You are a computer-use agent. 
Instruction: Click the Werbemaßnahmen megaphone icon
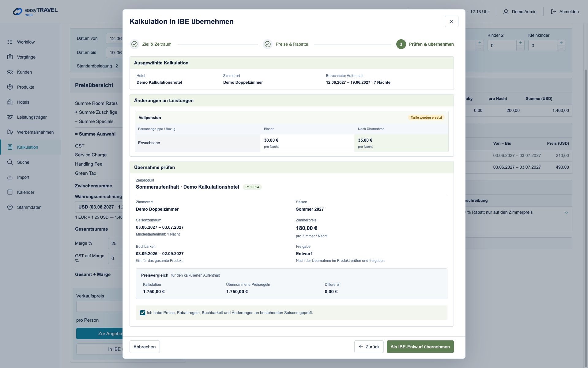[x=10, y=132]
